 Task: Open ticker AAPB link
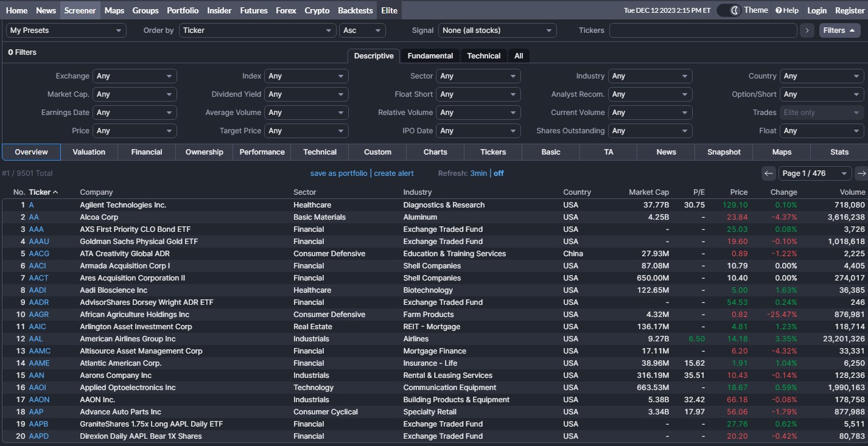pyautogui.click(x=38, y=424)
